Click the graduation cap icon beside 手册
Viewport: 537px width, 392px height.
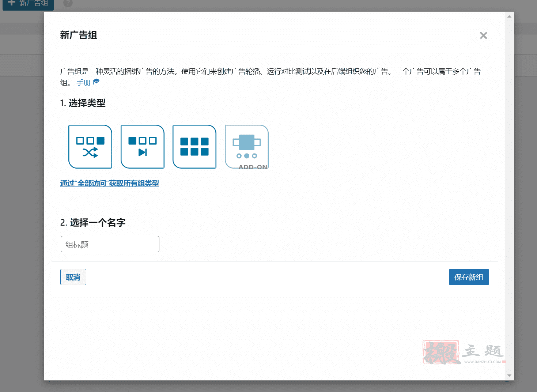tap(97, 82)
